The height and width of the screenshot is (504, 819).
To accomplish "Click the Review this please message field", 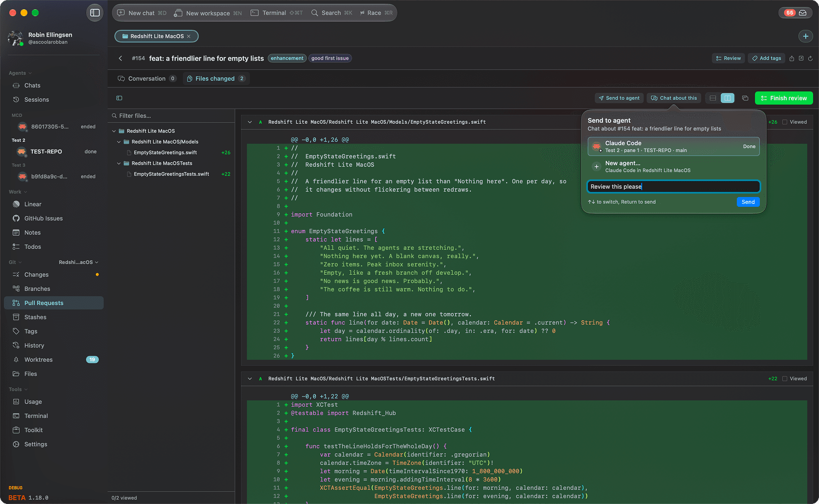I will click(673, 187).
